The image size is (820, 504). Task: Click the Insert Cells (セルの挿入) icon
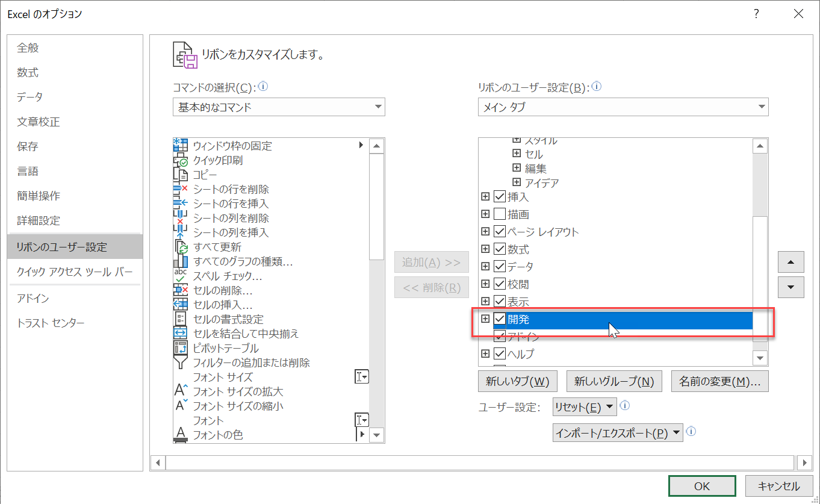pyautogui.click(x=181, y=305)
